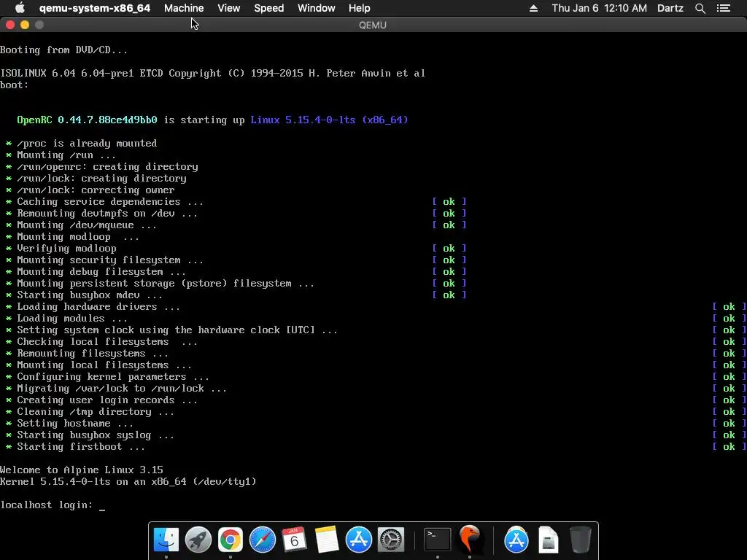Click "Caching service dependencies ..." line

[110, 202]
